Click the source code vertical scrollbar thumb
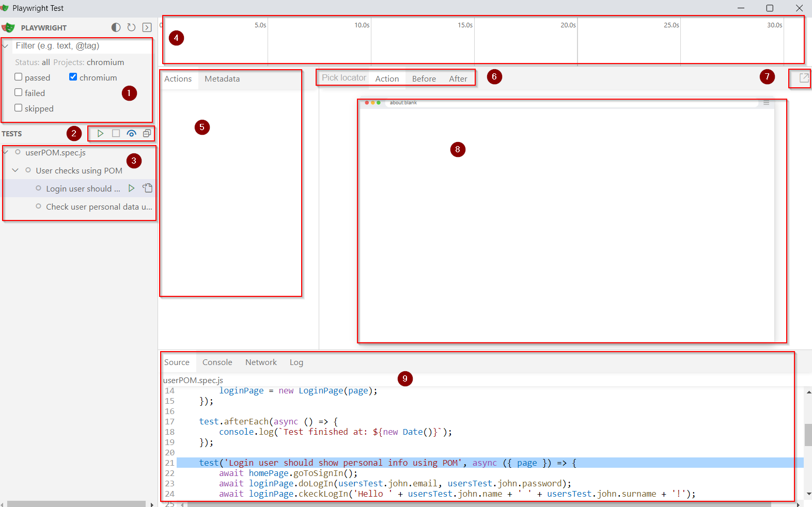Viewport: 812px width, 507px height. click(x=808, y=435)
